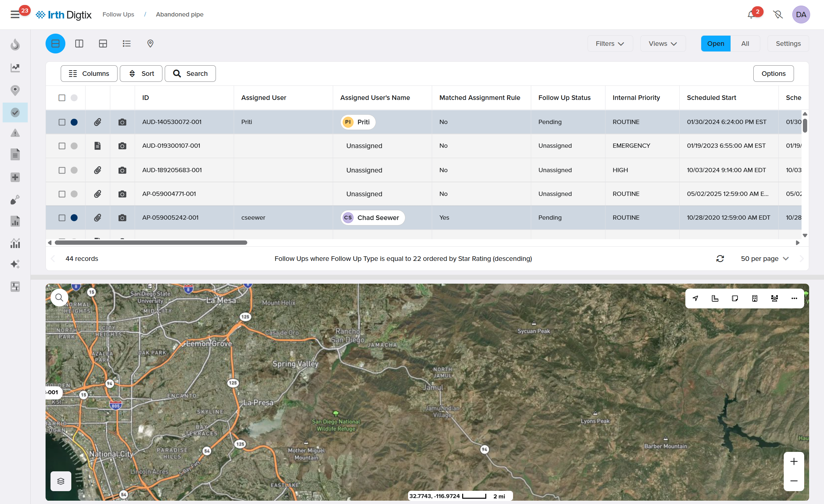
Task: Click camera icon for AUD-019300107-001 row
Action: point(122,146)
